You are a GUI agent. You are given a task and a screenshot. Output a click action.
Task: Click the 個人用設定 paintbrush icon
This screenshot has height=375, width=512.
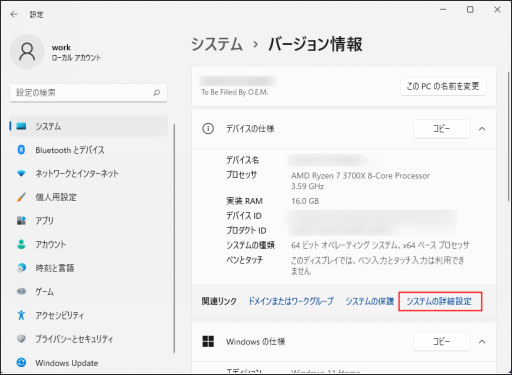(21, 197)
